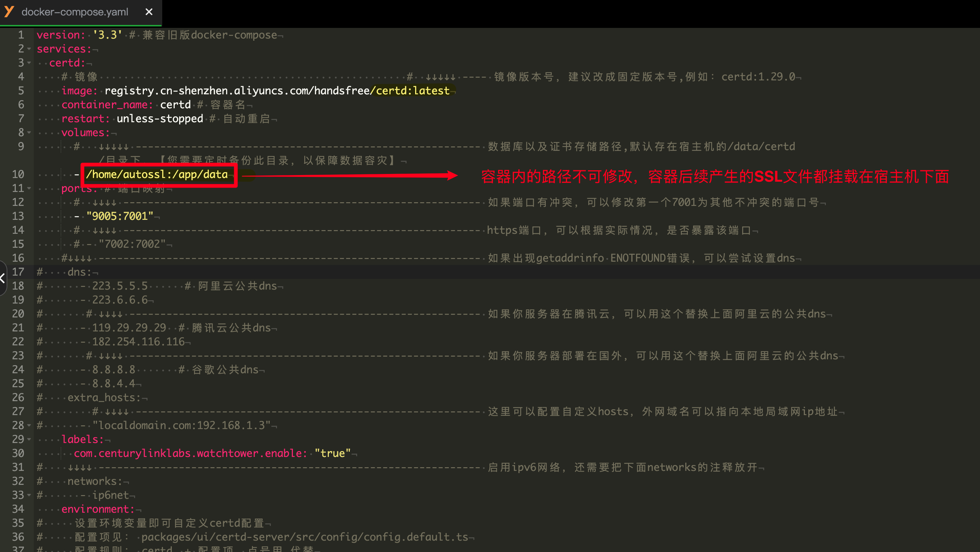Click line number 5 in the gutter
This screenshot has height=552, width=980.
pyautogui.click(x=21, y=91)
